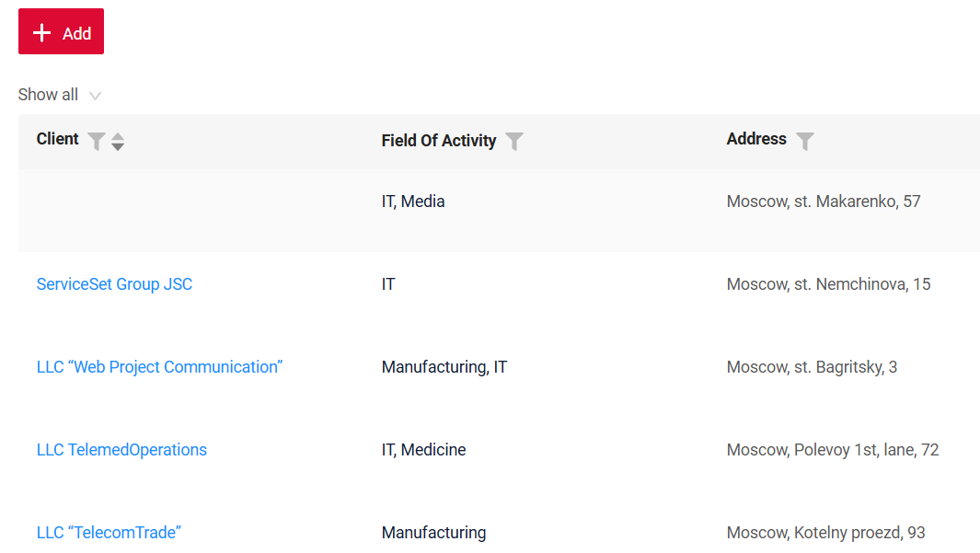Open LLC "Web Project Communication" link
The height and width of the screenshot is (553, 980).
159,367
